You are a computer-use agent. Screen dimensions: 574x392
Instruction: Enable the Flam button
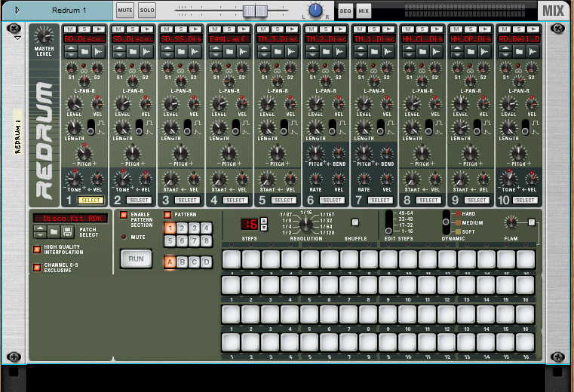tap(532, 222)
